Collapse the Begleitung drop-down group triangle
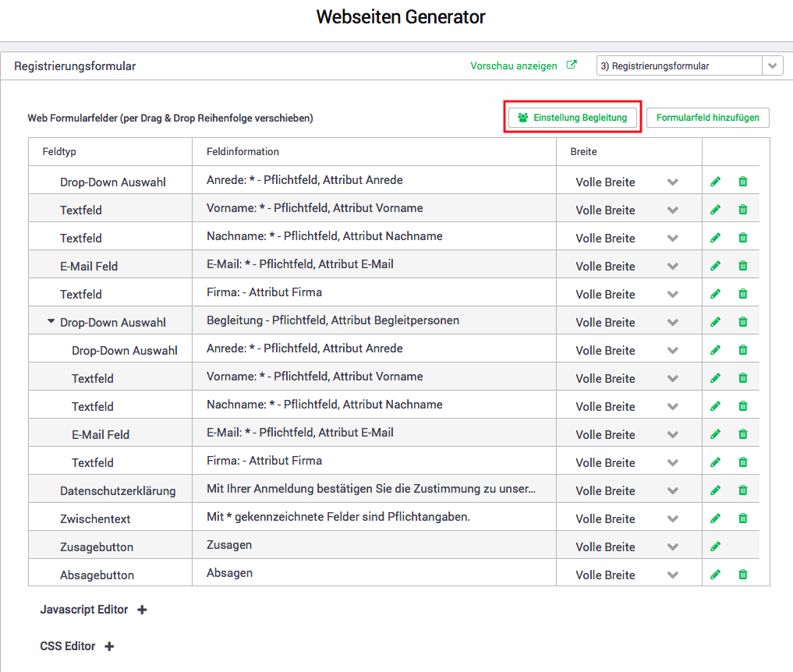 coord(51,321)
